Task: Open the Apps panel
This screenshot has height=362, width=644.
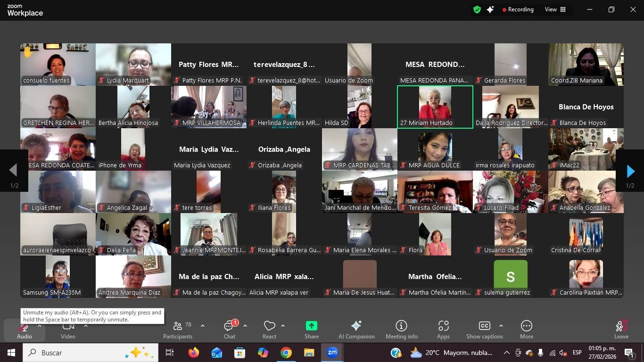Action: pos(443,329)
